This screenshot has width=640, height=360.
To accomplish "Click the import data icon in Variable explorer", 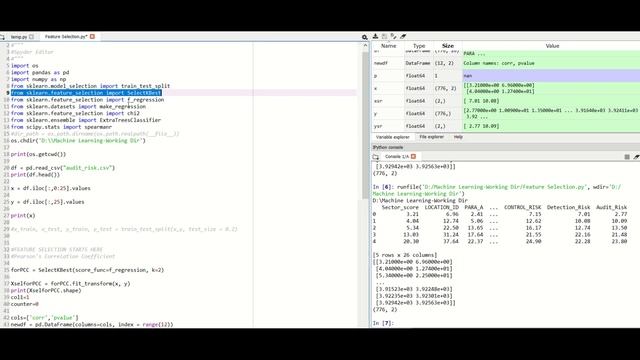I will coord(375,36).
